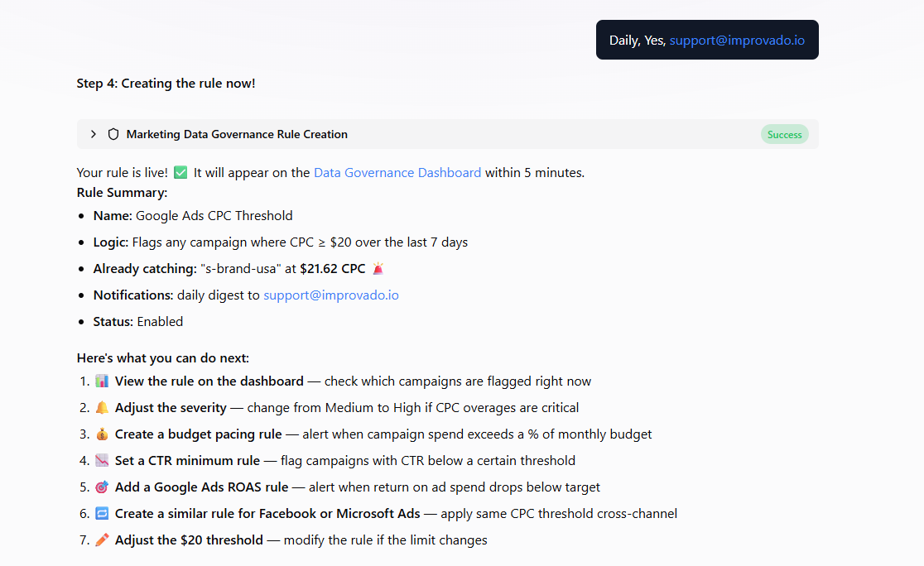Click the shield icon beside rule creation title
Viewport: 924px width, 566px height.
coord(113,134)
